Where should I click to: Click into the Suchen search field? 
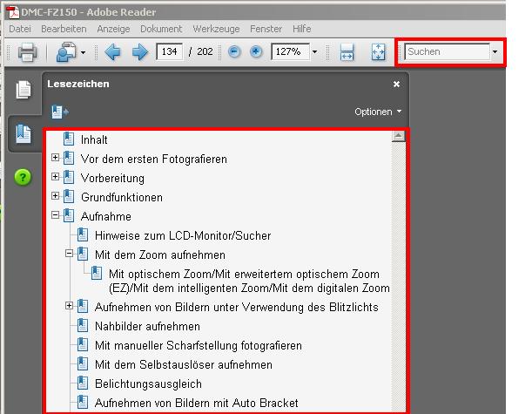(x=448, y=51)
